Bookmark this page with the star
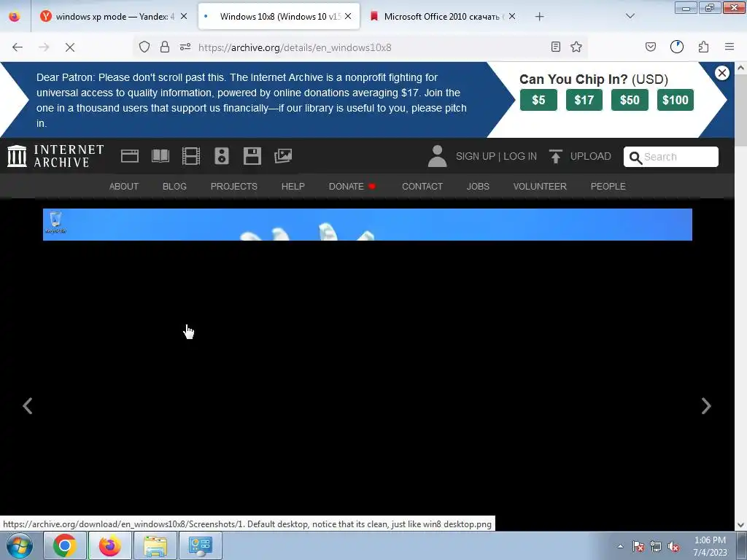 (x=576, y=47)
